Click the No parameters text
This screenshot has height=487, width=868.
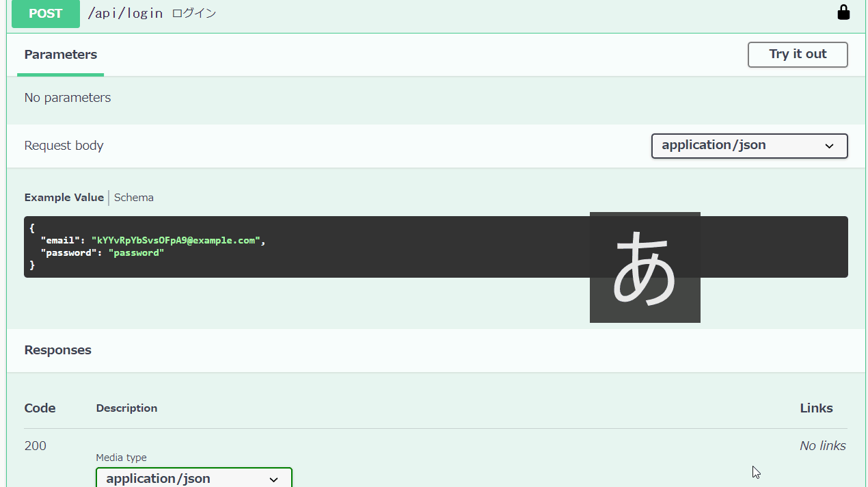(x=68, y=98)
